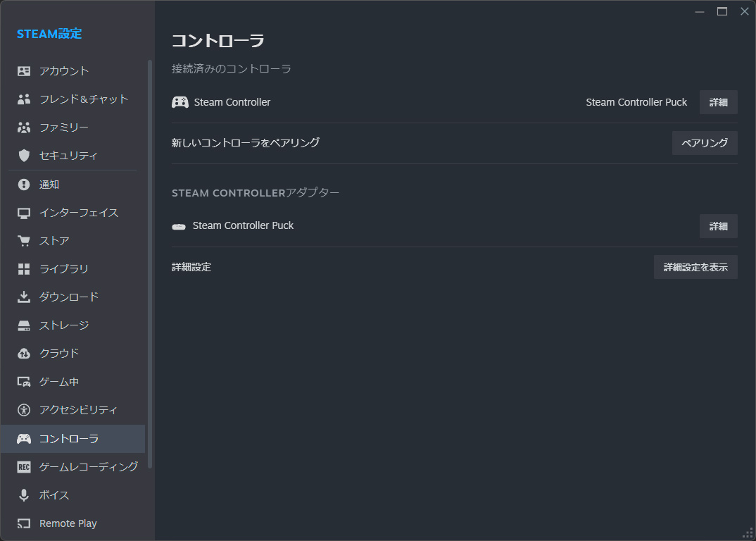Select the ファミリー menu entry

pyautogui.click(x=73, y=128)
